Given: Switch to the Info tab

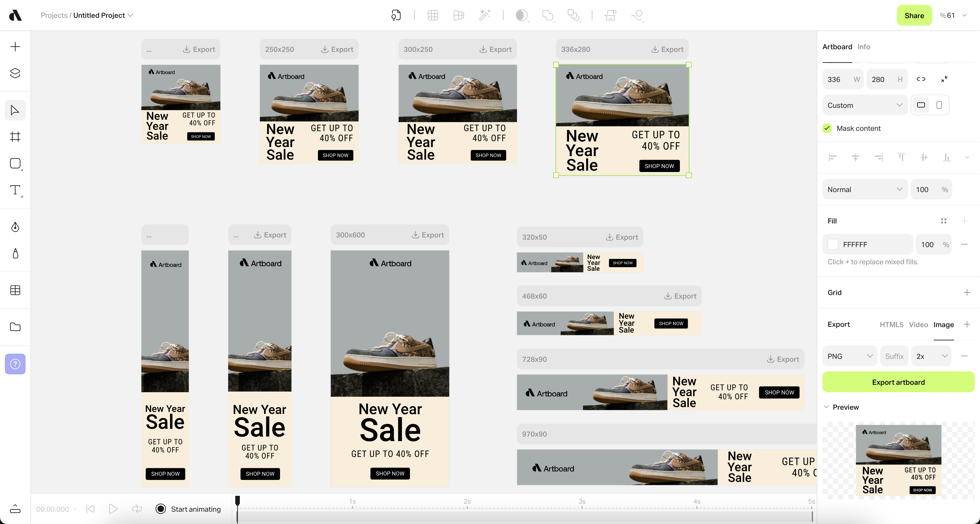Looking at the screenshot, I should tap(864, 47).
